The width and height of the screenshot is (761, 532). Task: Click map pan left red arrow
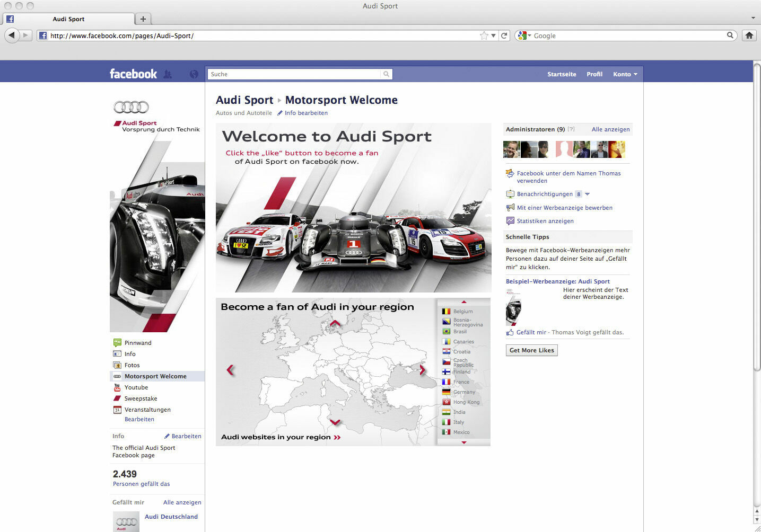[230, 370]
